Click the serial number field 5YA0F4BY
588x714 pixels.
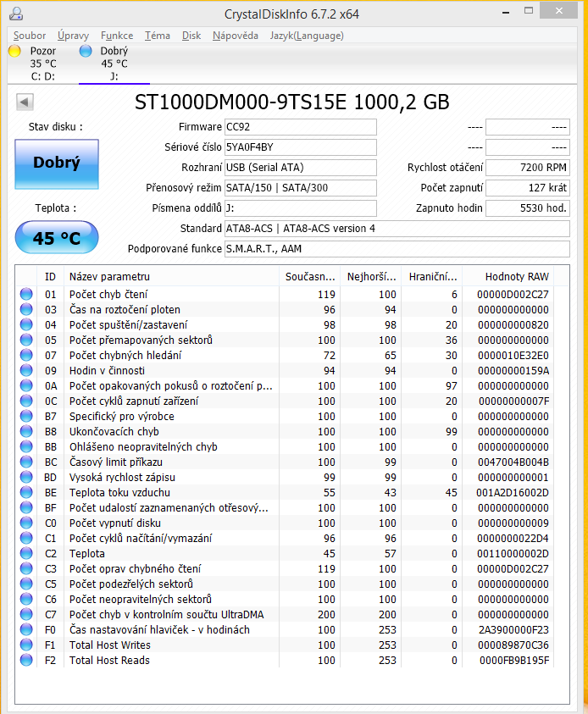tap(301, 147)
